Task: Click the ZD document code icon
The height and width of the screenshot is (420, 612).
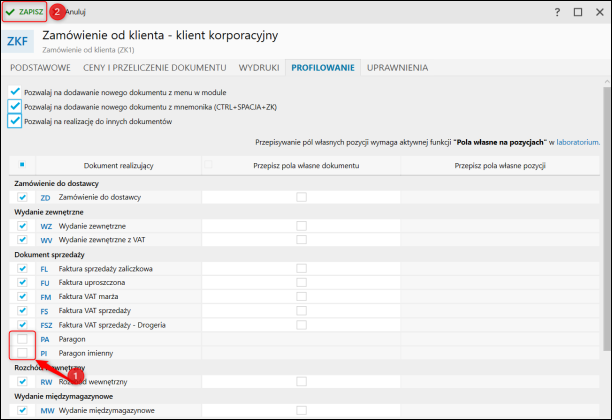Action: click(x=45, y=198)
